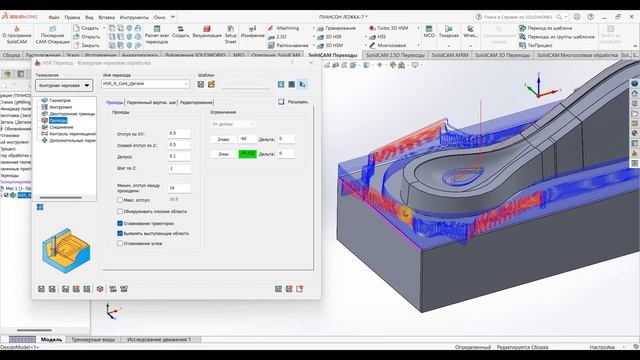The width and height of the screenshot is (640, 360).
Task: Click Расчет всех переходов ribbon button
Action: 157,35
